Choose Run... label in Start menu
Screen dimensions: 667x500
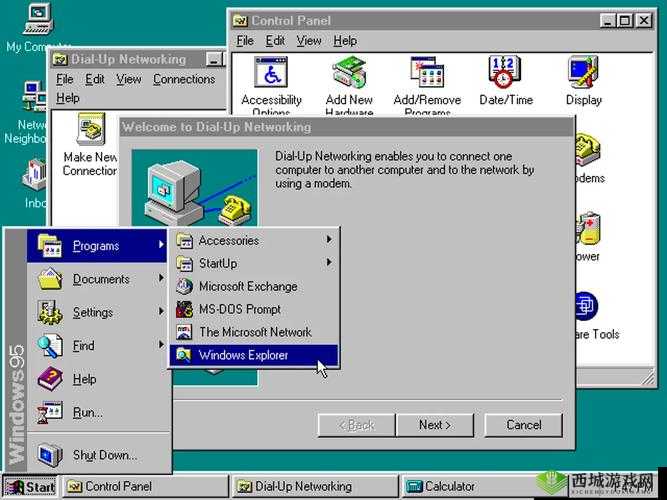pos(88,412)
